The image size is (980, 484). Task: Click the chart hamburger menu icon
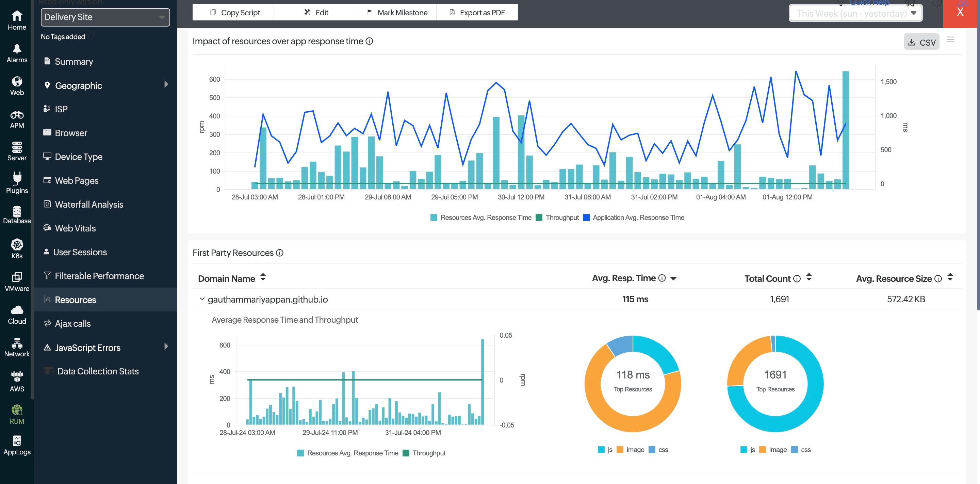[950, 39]
